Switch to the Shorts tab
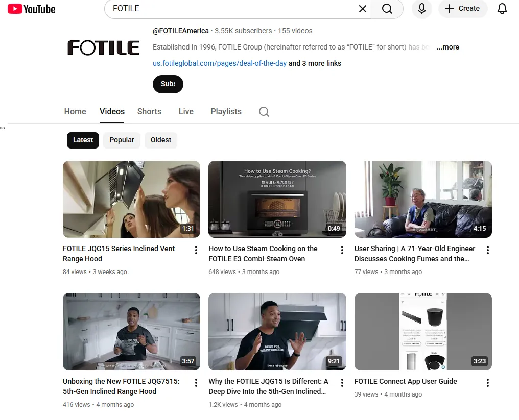The image size is (519, 420). point(149,111)
